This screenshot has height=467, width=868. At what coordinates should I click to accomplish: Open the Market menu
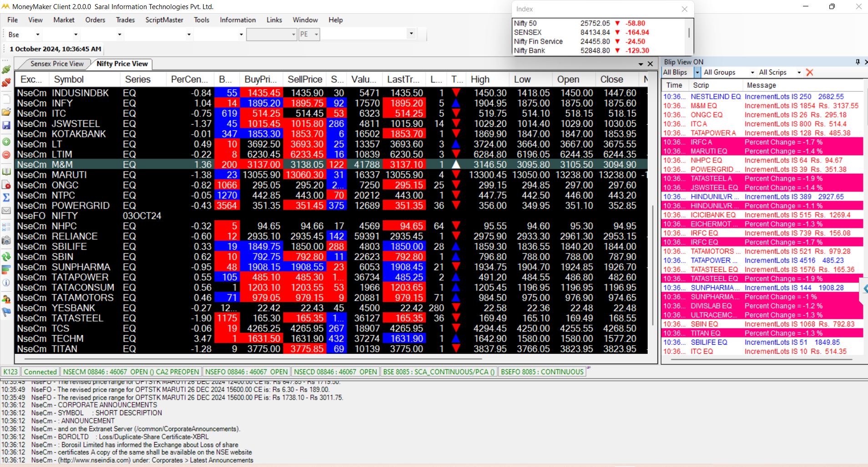click(64, 20)
